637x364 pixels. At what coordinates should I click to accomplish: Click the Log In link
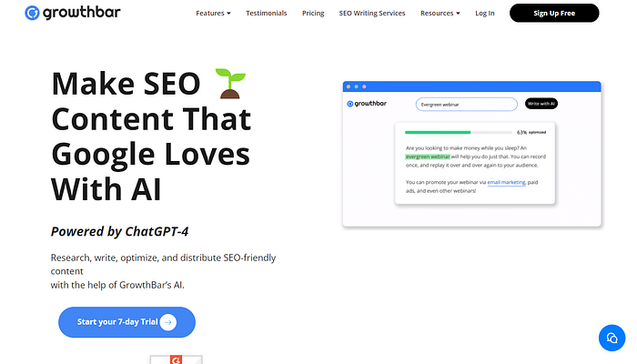(x=485, y=13)
